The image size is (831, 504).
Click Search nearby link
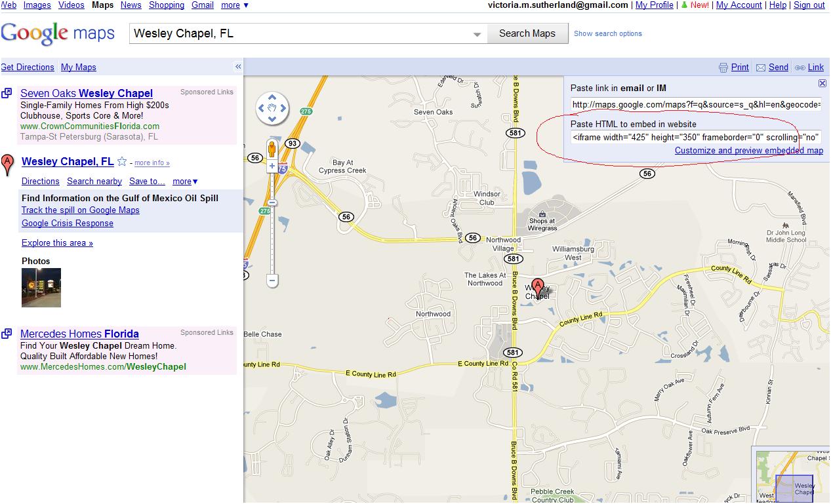(x=94, y=182)
